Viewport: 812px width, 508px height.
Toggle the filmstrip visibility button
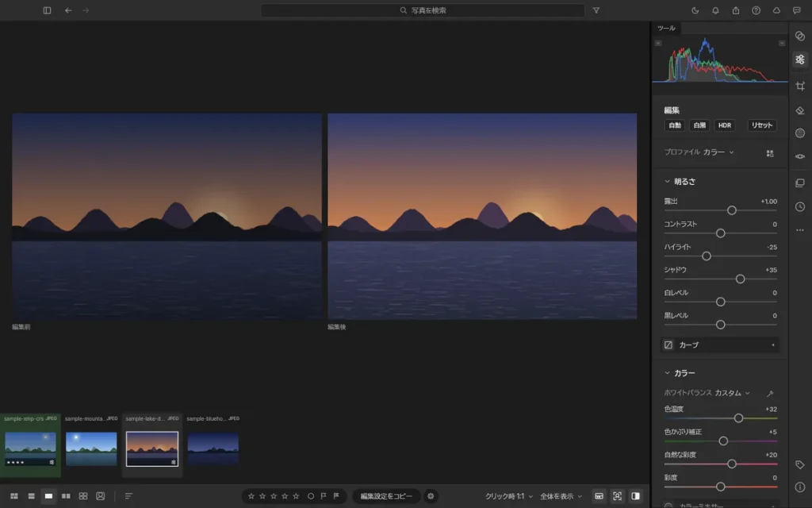click(x=599, y=496)
